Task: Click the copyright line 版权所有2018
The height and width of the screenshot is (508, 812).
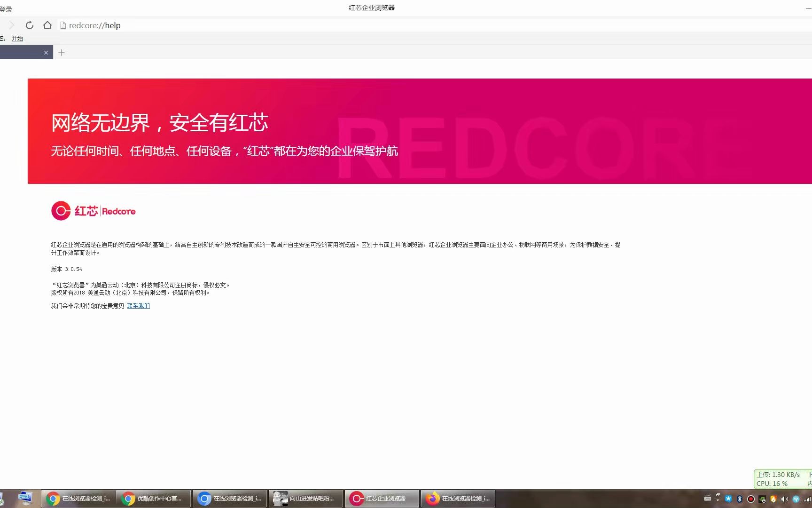Action: pos(131,293)
